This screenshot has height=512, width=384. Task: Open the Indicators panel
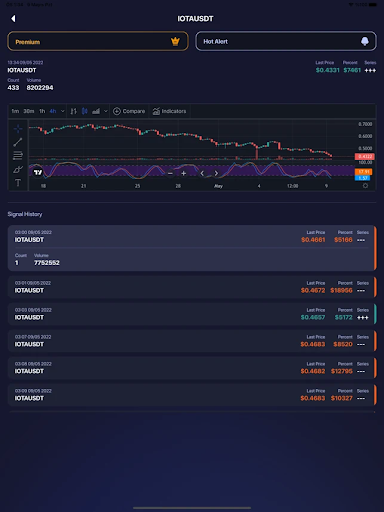(169, 111)
